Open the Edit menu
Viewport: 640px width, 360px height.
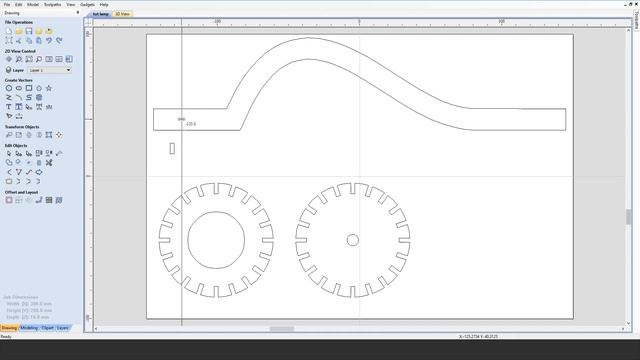point(18,4)
